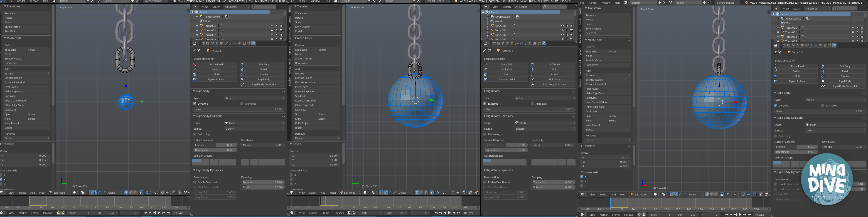The height and width of the screenshot is (217, 868).
Task: Open Edit Mode dropdown in Front Ortho window
Action: click(x=640, y=195)
